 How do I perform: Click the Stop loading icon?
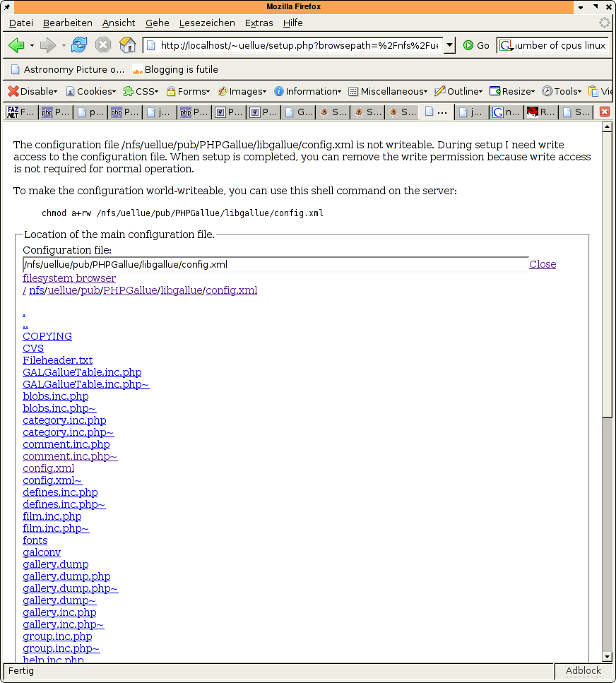103,45
